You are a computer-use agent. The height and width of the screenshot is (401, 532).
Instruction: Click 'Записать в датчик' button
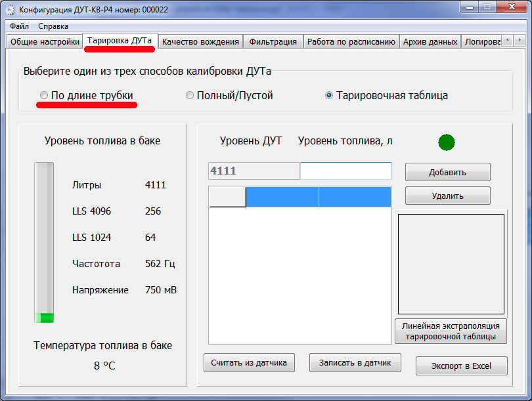click(x=355, y=363)
